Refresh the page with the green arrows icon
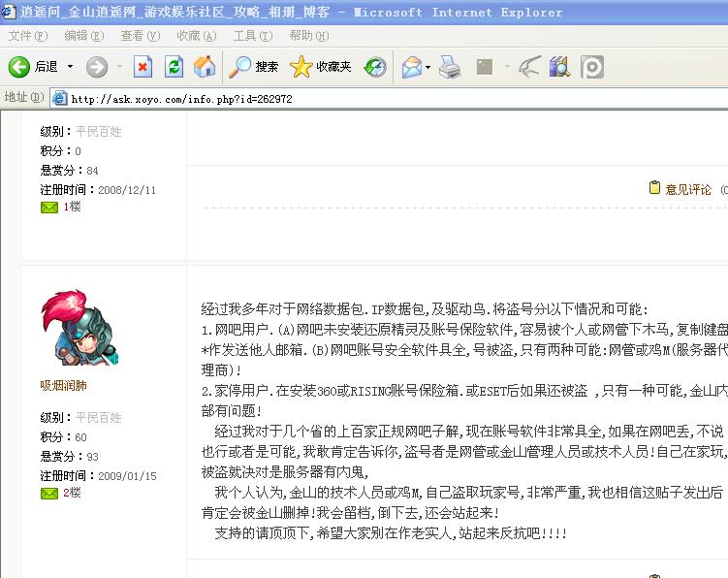This screenshot has height=578, width=728. [174, 67]
